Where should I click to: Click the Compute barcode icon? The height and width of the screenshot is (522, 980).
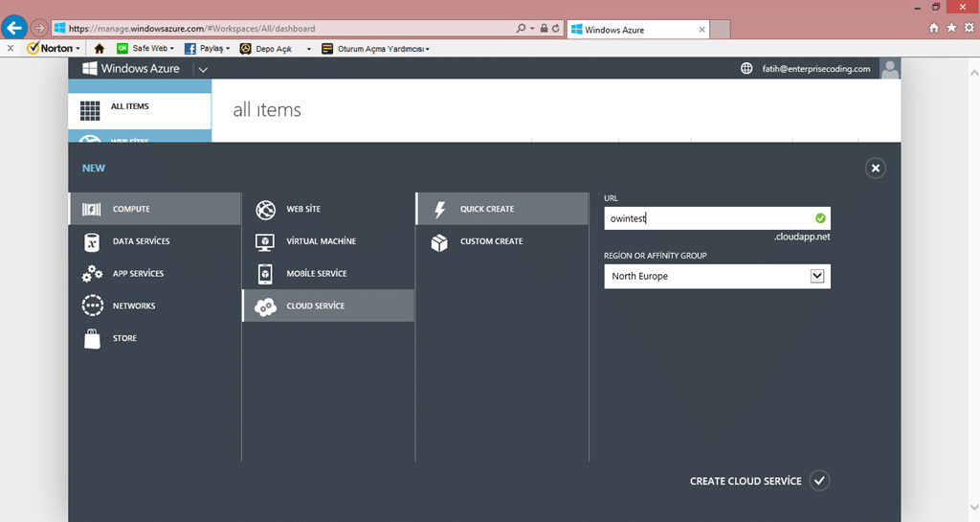click(x=91, y=210)
